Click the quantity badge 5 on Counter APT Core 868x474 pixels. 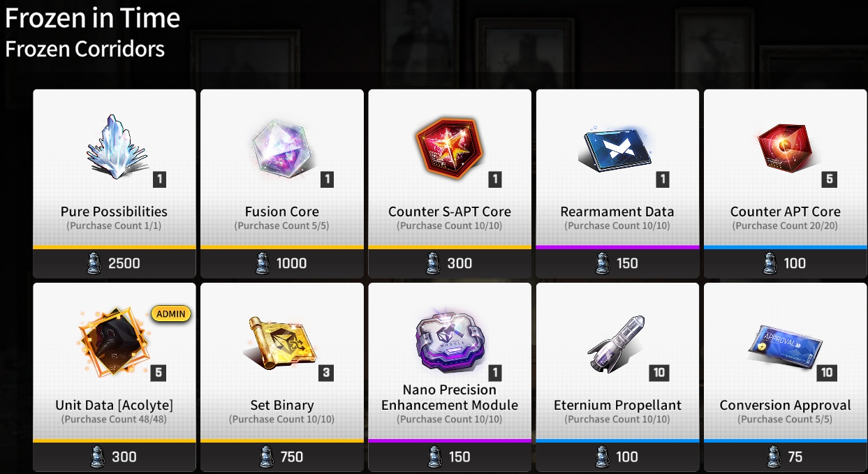tap(829, 179)
